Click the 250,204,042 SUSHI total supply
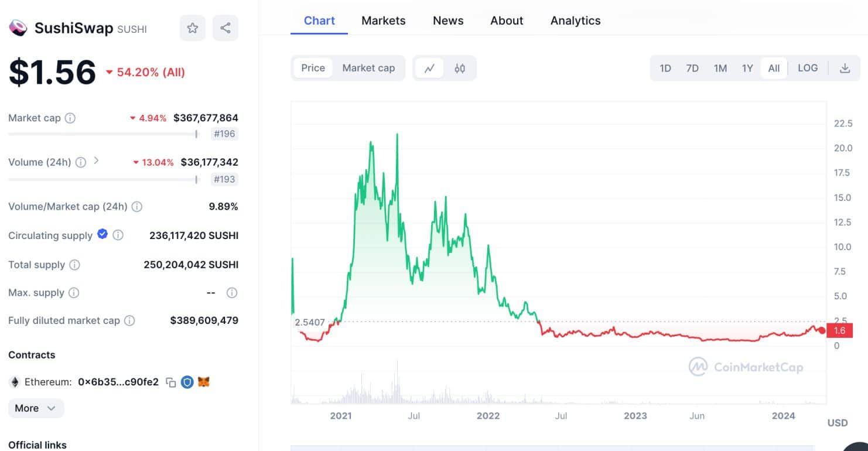Image resolution: width=868 pixels, height=451 pixels. (x=191, y=265)
